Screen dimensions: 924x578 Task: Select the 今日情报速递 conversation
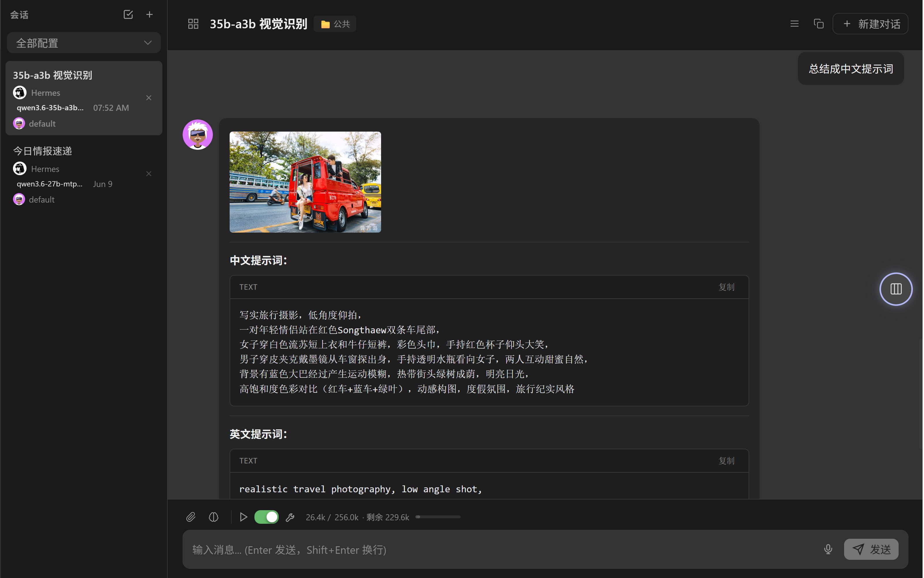84,174
